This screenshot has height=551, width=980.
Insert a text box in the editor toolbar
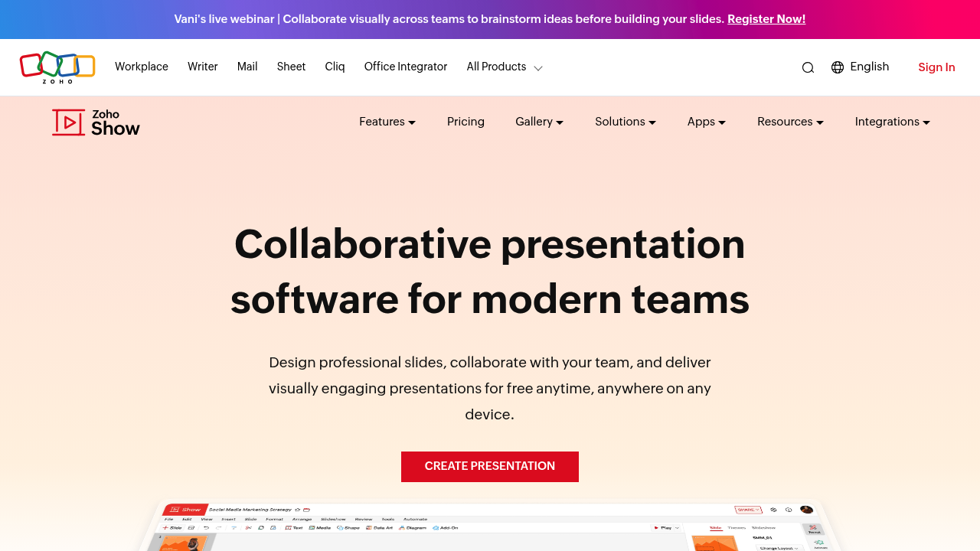coord(294,527)
